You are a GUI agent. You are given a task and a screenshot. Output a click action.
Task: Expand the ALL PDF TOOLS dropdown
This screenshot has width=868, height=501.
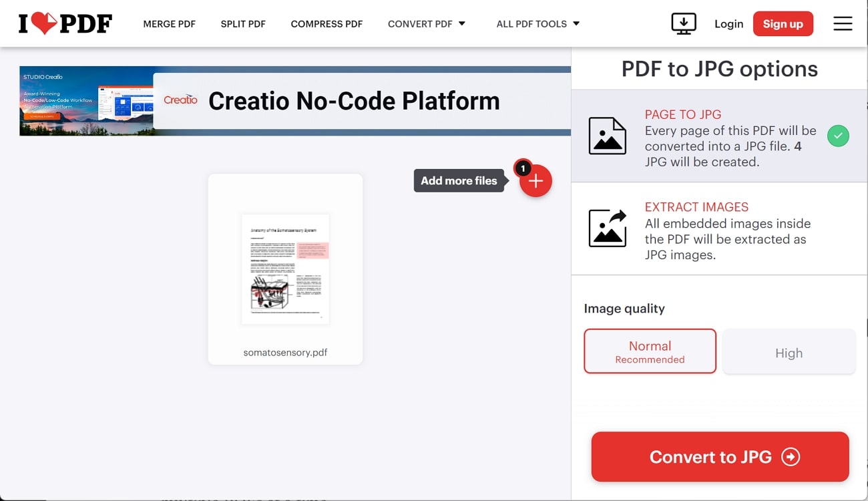pos(538,24)
